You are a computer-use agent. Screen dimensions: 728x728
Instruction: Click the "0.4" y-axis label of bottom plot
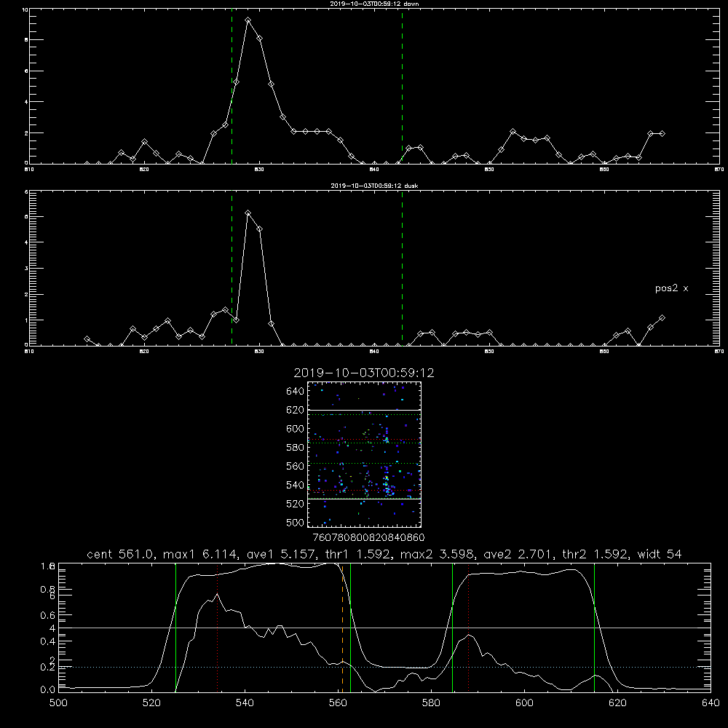click(48, 641)
